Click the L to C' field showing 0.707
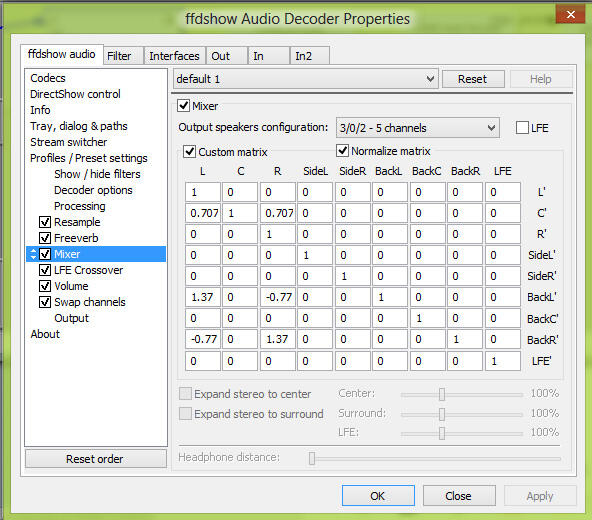 (x=203, y=213)
